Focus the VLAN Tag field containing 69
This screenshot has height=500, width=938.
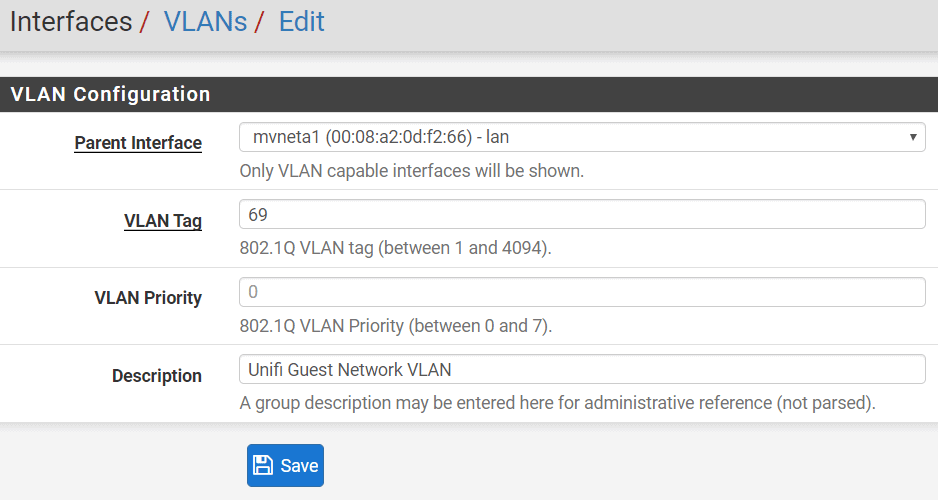pyautogui.click(x=582, y=214)
